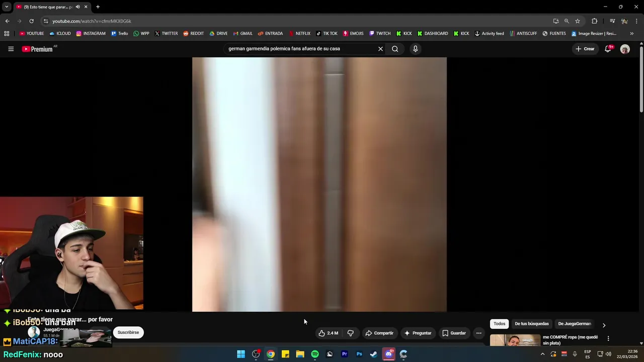Open the zoom magnifier in address bar
This screenshot has height=362, width=644.
[567, 21]
